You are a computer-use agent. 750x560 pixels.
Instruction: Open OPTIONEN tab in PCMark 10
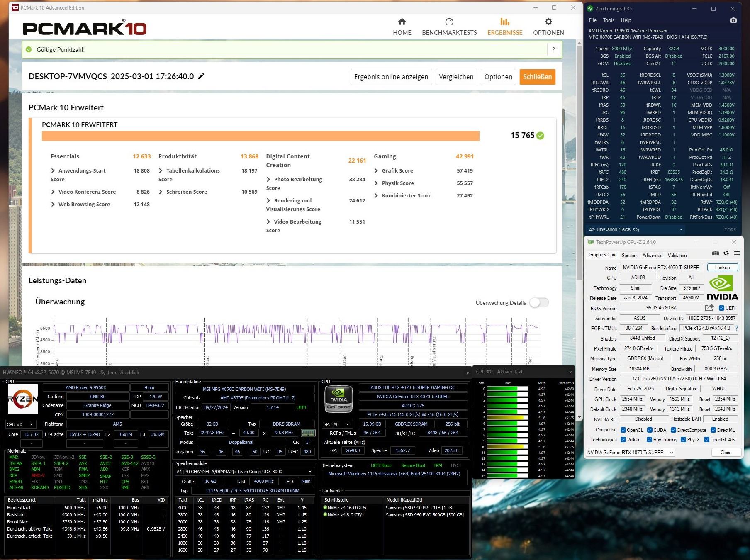click(548, 27)
